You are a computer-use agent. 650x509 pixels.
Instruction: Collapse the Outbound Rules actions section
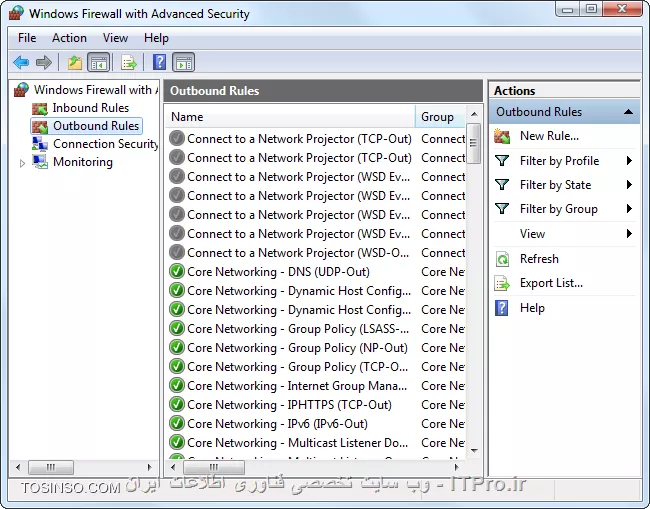[x=628, y=111]
